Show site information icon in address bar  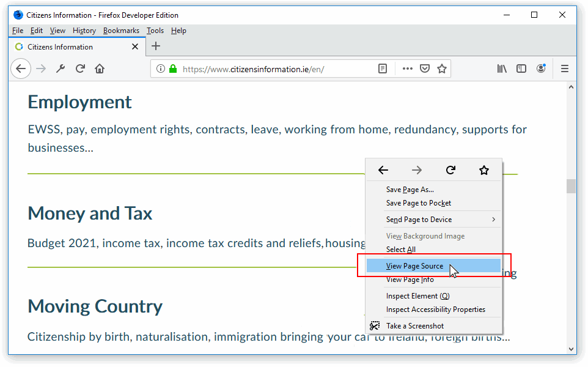coord(161,69)
